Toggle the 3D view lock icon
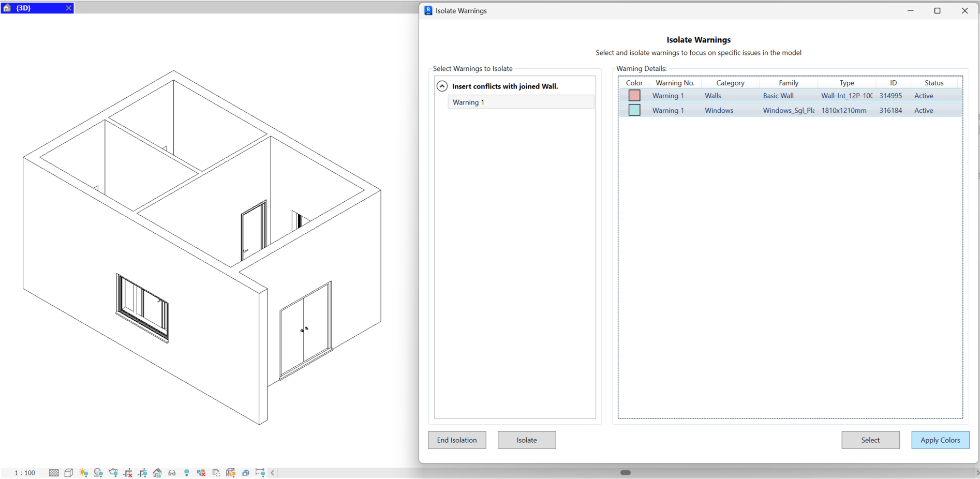This screenshot has height=479, width=980. click(157, 472)
